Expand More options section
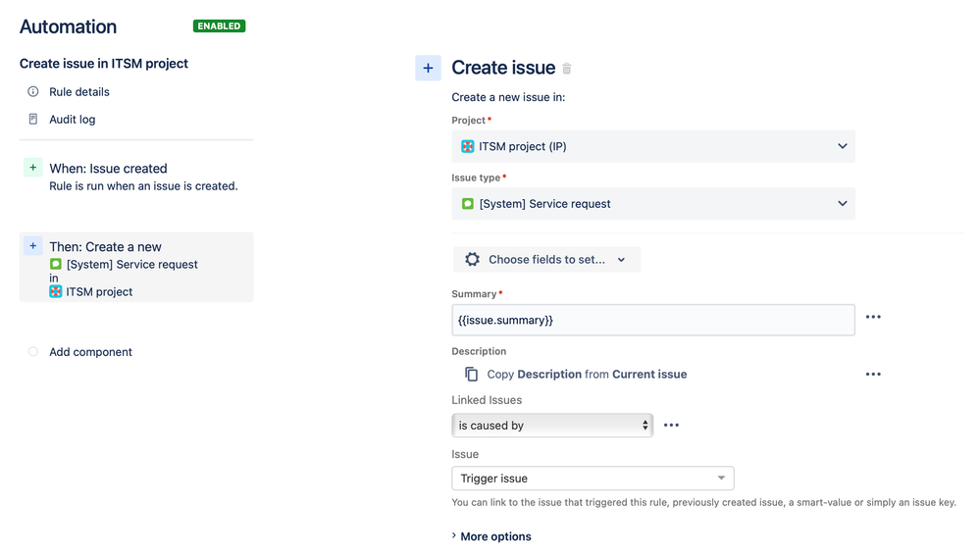The image size is (980, 560). pyautogui.click(x=491, y=536)
